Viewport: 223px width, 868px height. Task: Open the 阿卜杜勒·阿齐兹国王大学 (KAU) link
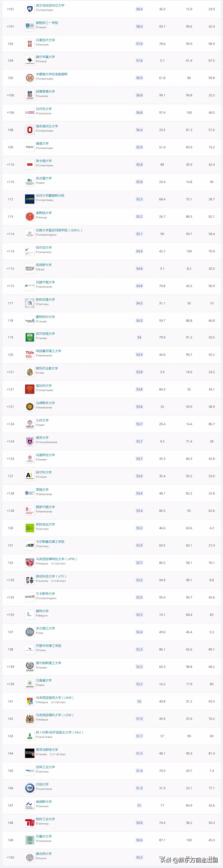click(x=59, y=732)
